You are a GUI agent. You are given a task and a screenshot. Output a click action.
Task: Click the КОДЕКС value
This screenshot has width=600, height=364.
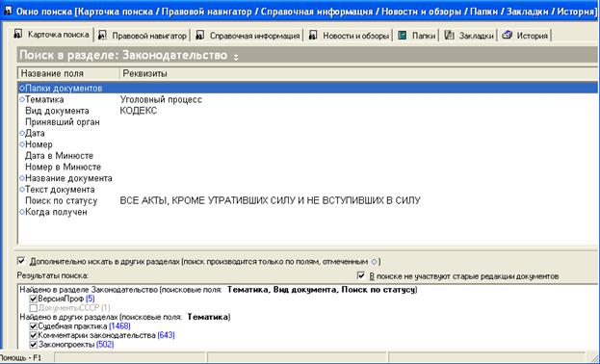tap(139, 111)
